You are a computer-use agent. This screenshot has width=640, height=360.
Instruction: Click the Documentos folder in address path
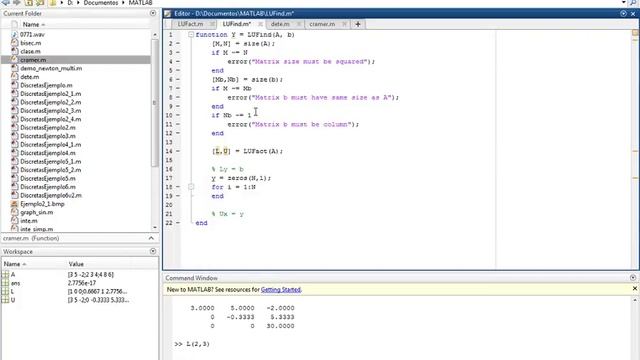(101, 3)
